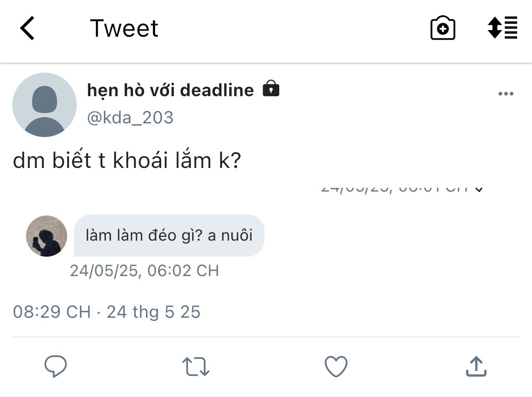Expand the chevron beside the cropped timestamp
The height and width of the screenshot is (397, 532).
click(x=479, y=189)
